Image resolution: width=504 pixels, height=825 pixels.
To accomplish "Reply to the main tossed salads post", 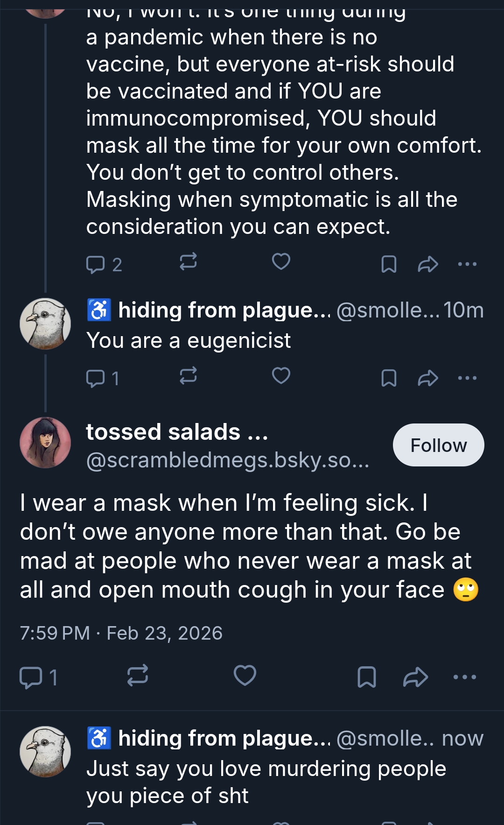I will [31, 677].
